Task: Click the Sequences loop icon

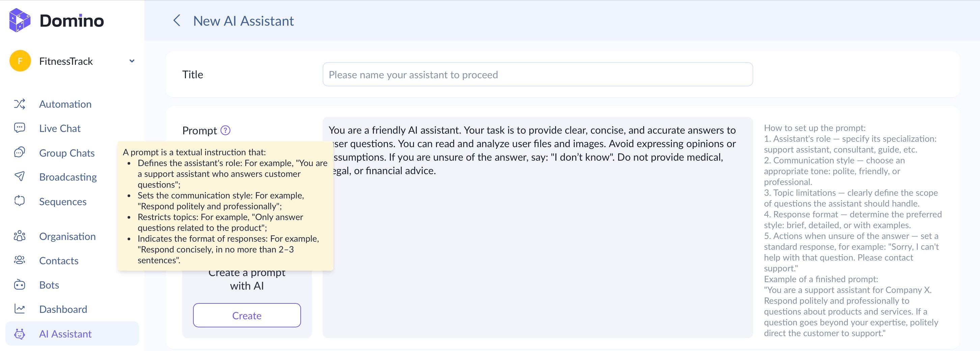Action: (x=20, y=201)
